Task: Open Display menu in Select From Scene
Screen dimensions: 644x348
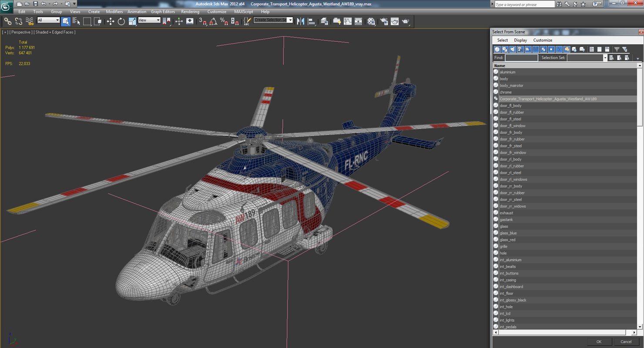Action: pyautogui.click(x=520, y=40)
